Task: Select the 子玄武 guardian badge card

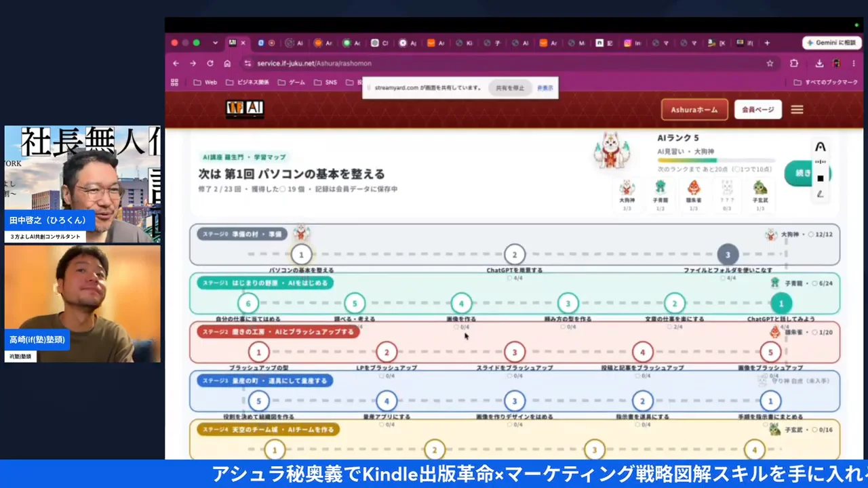Action: click(760, 195)
